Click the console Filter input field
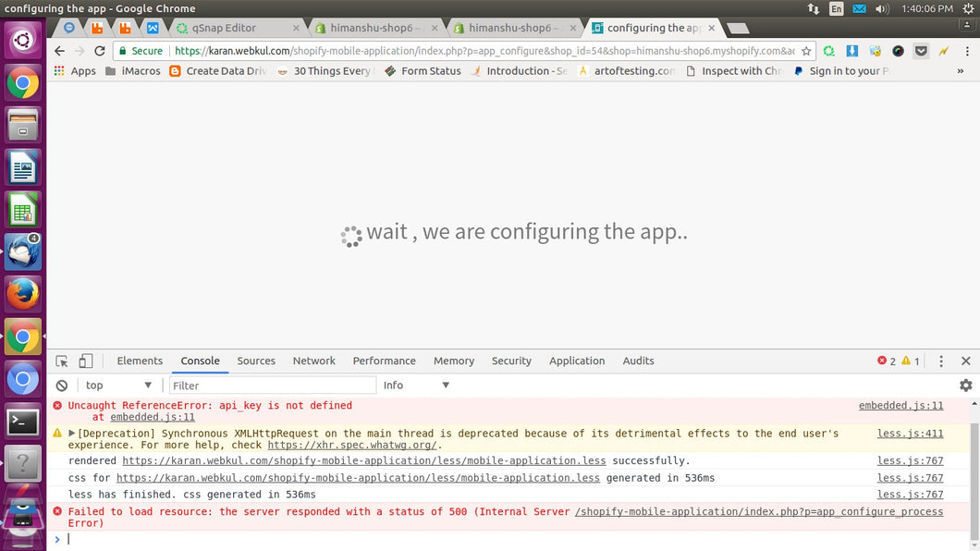This screenshot has height=551, width=980. [x=273, y=386]
